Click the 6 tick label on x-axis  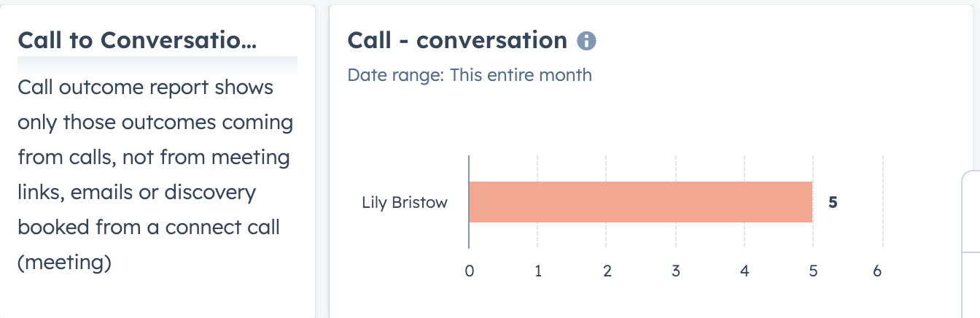[877, 271]
